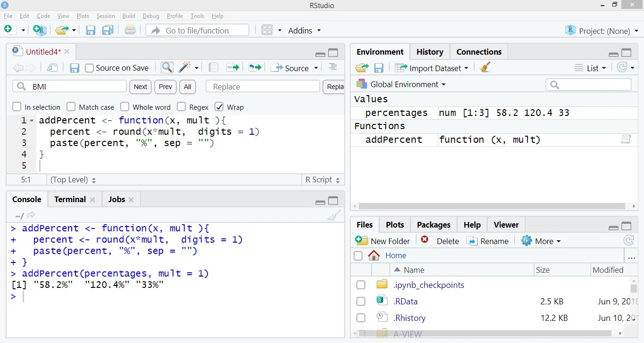
Task: Create a New Folder in the Files pane
Action: (383, 241)
